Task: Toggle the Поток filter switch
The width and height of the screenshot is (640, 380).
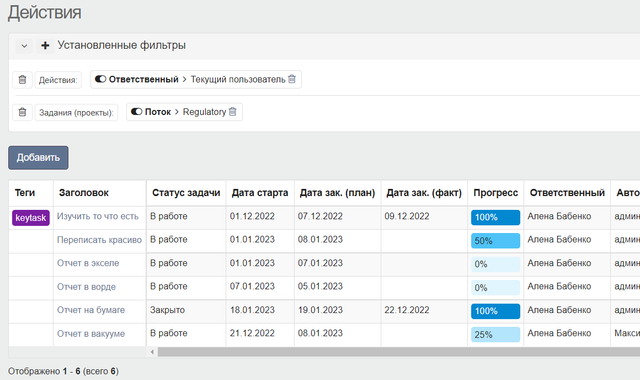Action: (137, 112)
